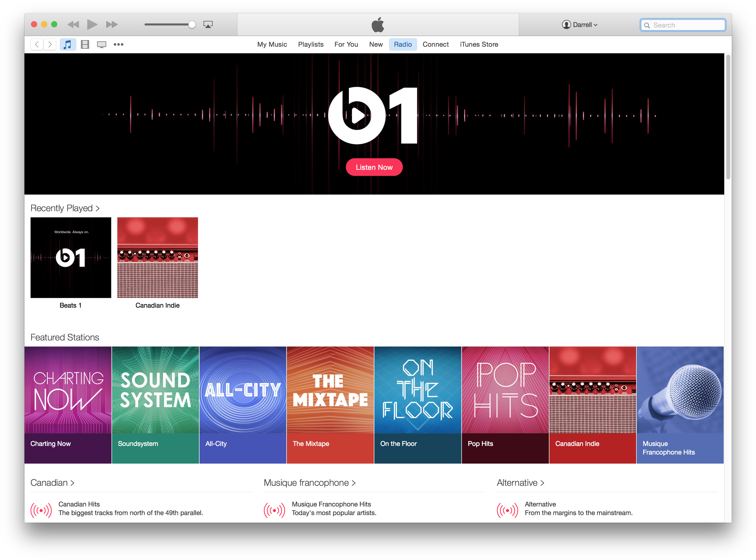Click the red close window button
The width and height of the screenshot is (756, 560).
34,24
